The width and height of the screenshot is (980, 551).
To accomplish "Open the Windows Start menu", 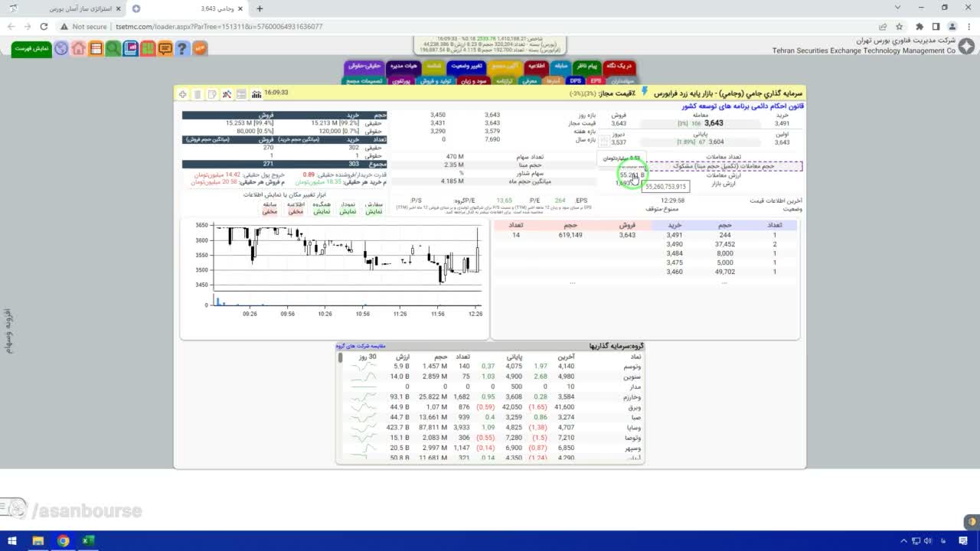I will 11,541.
